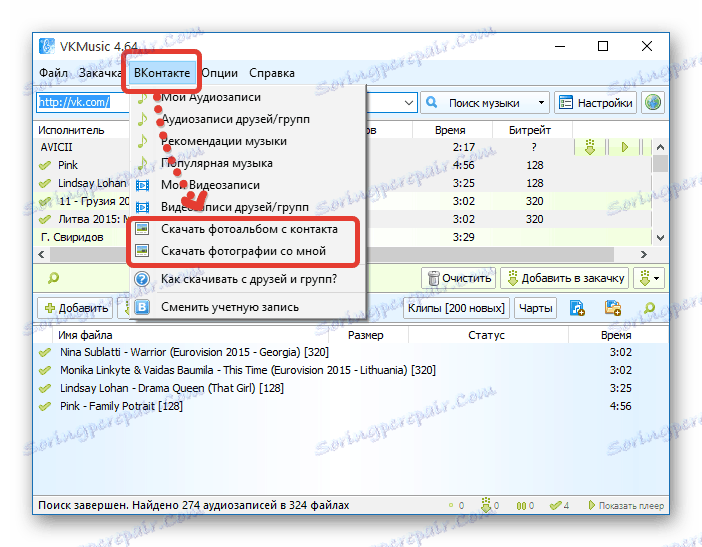This screenshot has height=547, width=702.
Task: Click the note icon beside Аудиозаписи друзей/групп
Action: 142,119
